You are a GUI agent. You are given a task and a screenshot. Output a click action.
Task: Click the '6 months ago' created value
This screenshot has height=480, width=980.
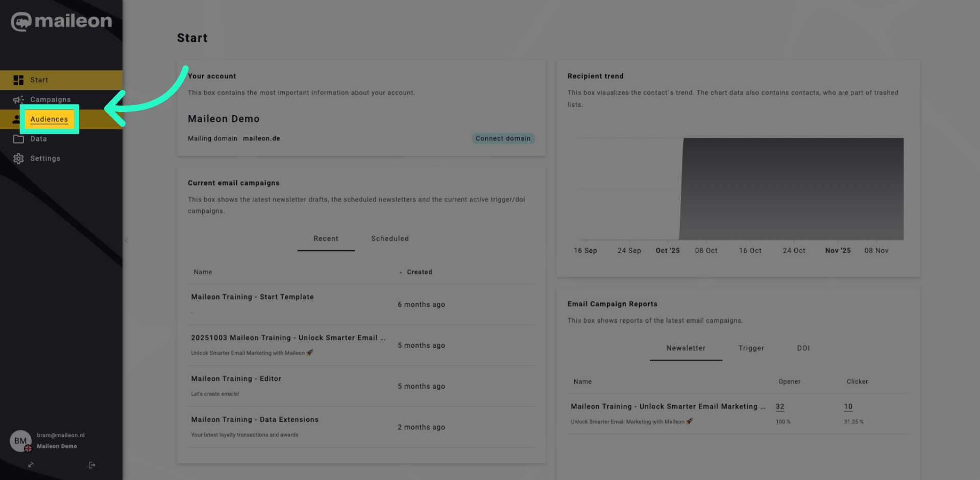point(421,304)
